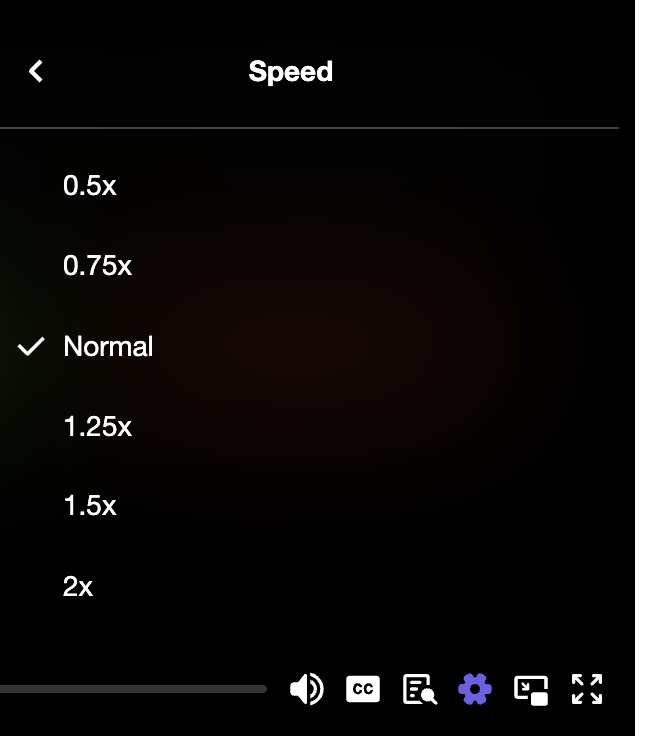This screenshot has width=645, height=743.
Task: Choose Normal playback speed
Action: 108,347
